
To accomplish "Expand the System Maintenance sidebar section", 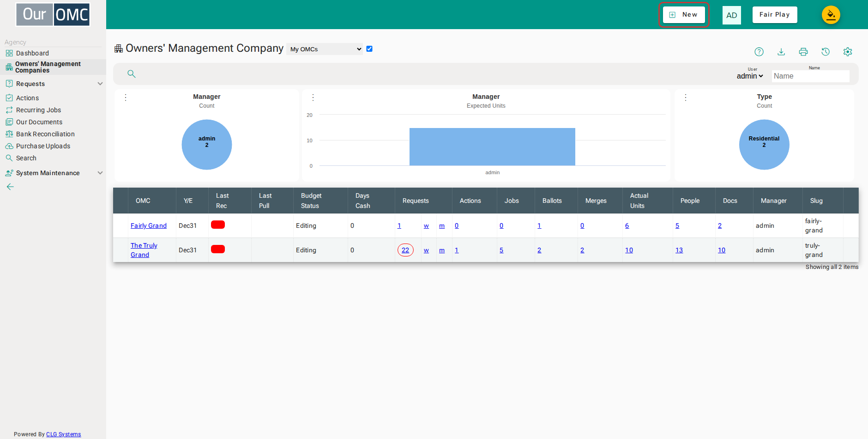I will [53, 173].
